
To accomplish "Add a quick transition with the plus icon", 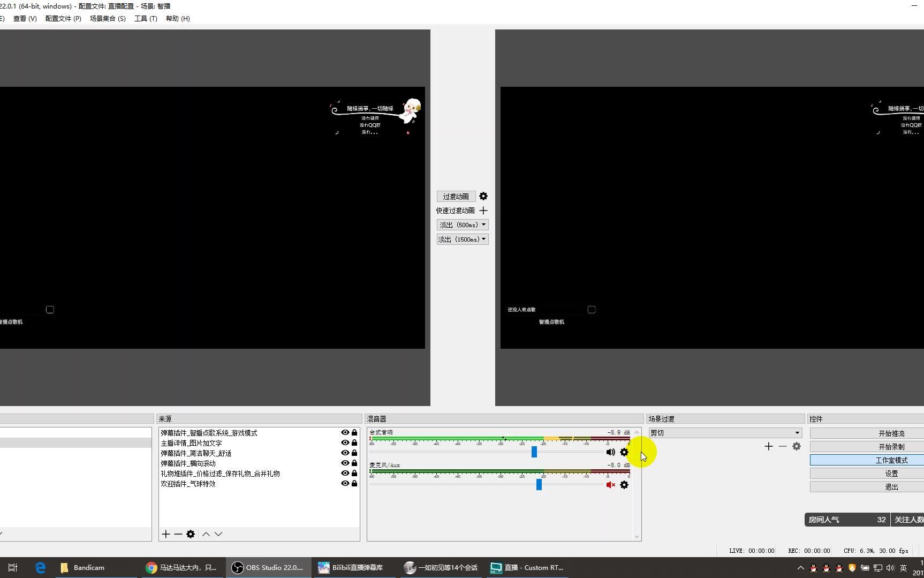I will (x=483, y=211).
